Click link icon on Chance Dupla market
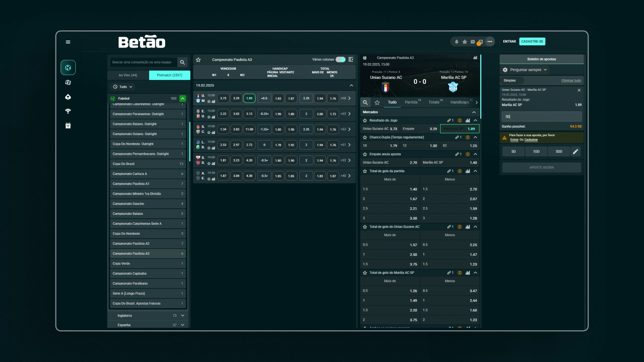Viewport: 644px width, 362px height. coord(457,137)
